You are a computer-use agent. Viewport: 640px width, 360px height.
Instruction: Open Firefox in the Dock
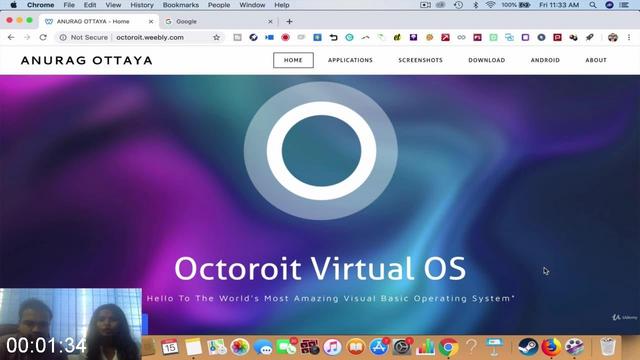click(x=551, y=347)
